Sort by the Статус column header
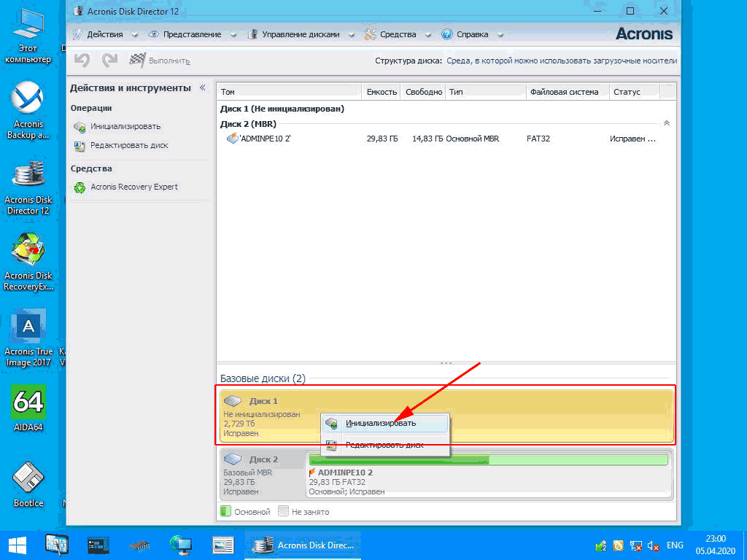747x560 pixels. pos(635,92)
